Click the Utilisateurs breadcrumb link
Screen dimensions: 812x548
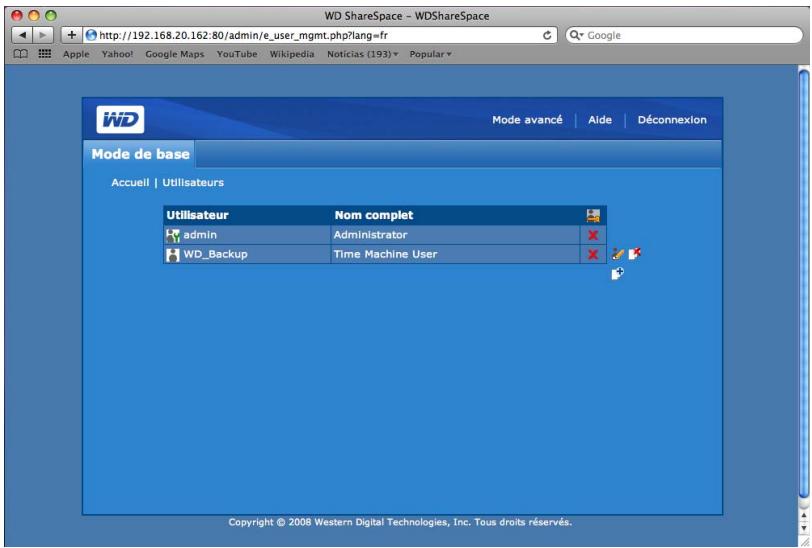tap(193, 182)
